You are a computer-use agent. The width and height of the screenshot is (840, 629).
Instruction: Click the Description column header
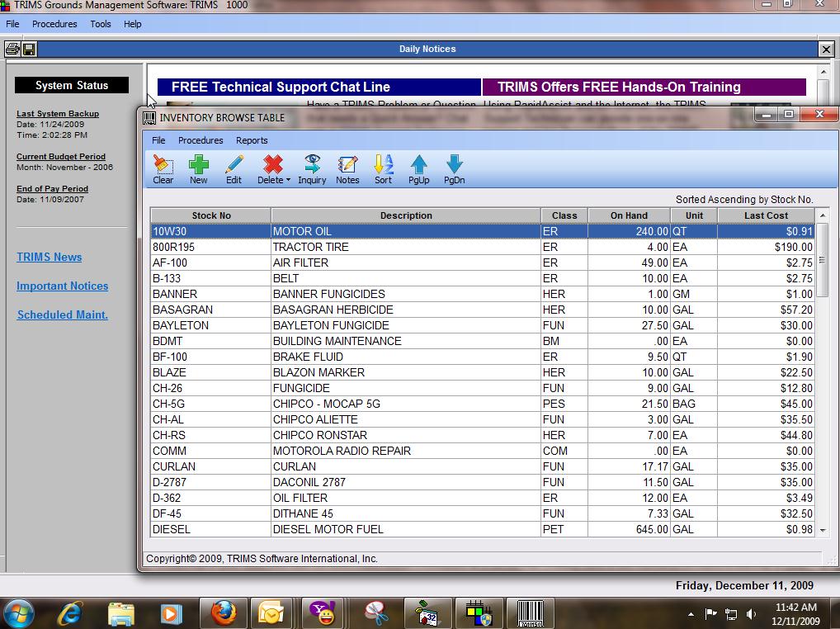coord(406,215)
